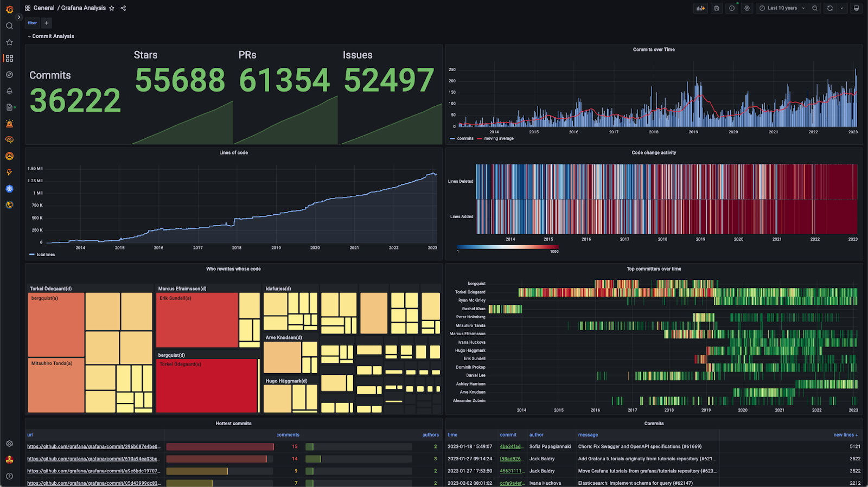The width and height of the screenshot is (868, 487).
Task: Mark Grafana Analysis dashboard as favorite
Action: (112, 8)
